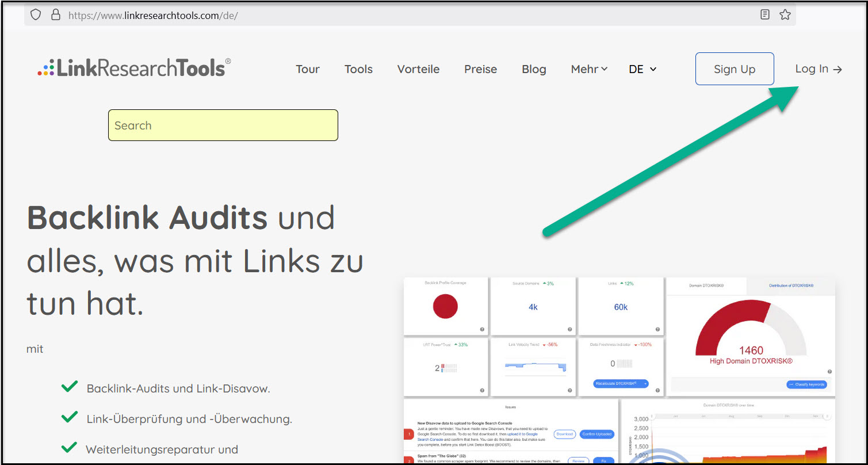Image resolution: width=868 pixels, height=465 pixels.
Task: Click the 4k Source Domains value
Action: tap(533, 307)
